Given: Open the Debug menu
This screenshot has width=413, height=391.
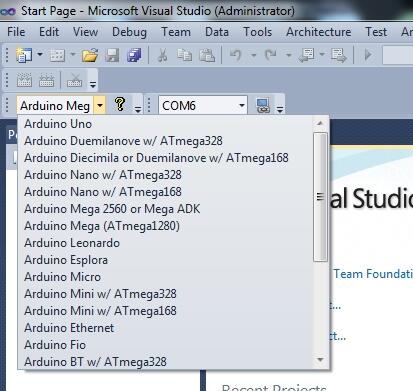Looking at the screenshot, I should 129,32.
